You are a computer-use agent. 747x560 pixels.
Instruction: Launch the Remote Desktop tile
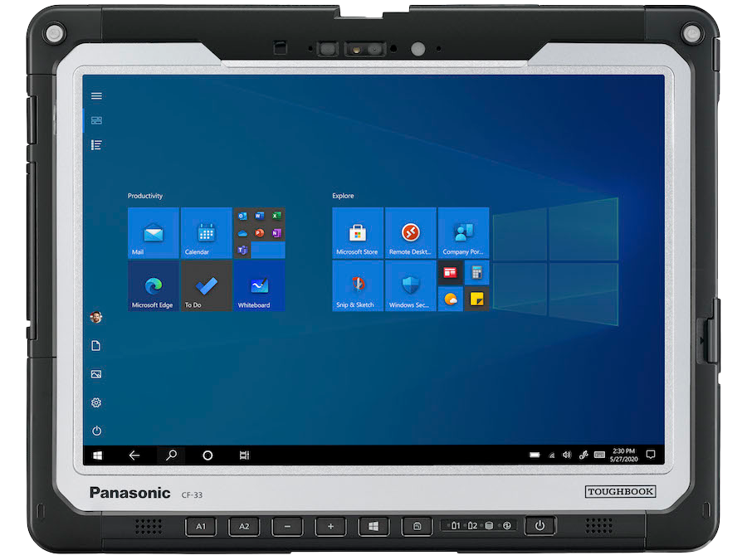410,233
